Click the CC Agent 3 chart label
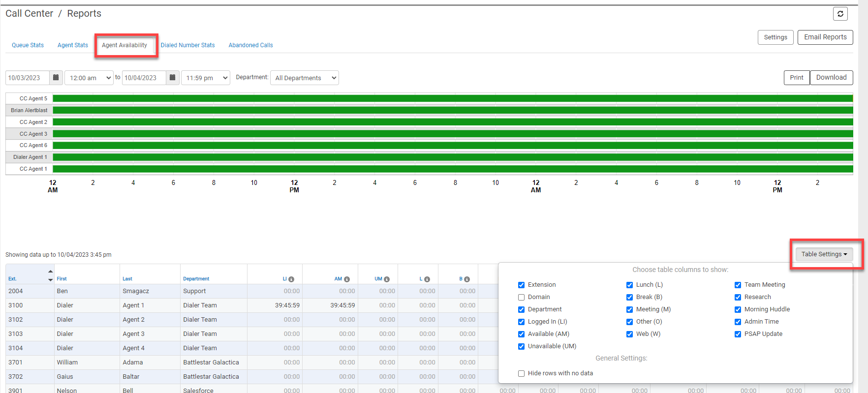 (x=33, y=134)
